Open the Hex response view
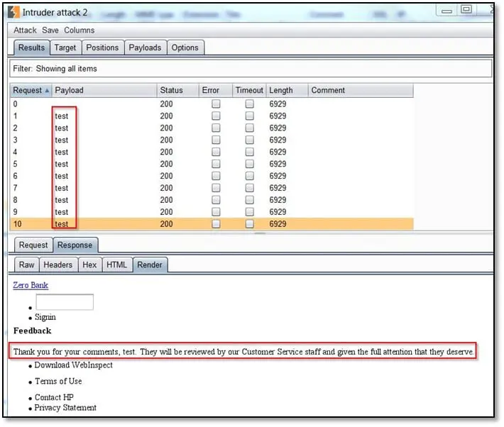This screenshot has width=504, height=427. point(89,265)
